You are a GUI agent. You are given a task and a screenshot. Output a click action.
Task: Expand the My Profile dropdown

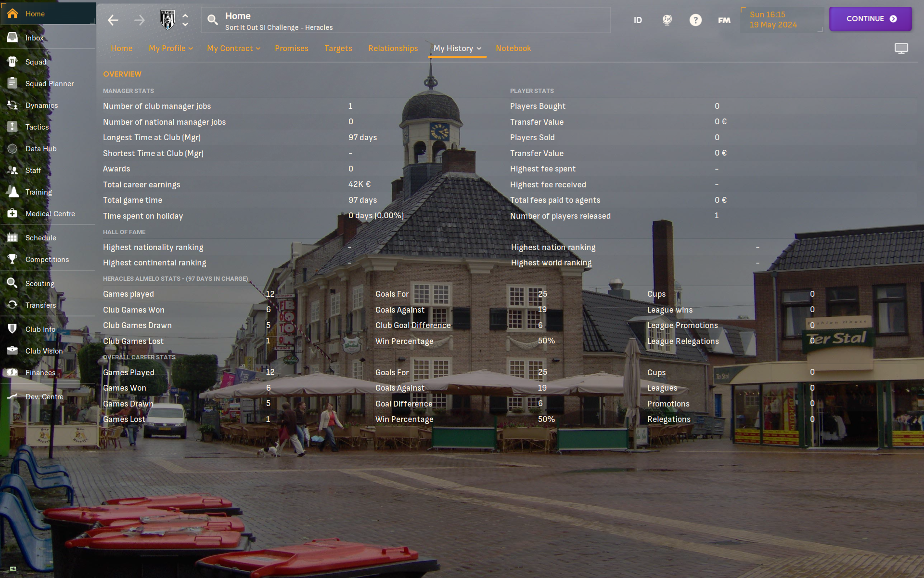click(x=171, y=48)
